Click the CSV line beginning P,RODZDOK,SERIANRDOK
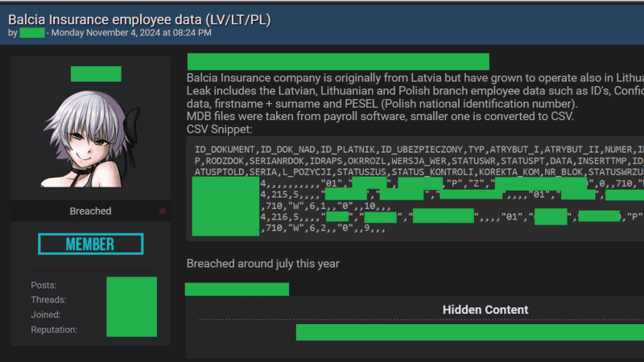Image resolution: width=644 pixels, height=362 pixels. 419,161
